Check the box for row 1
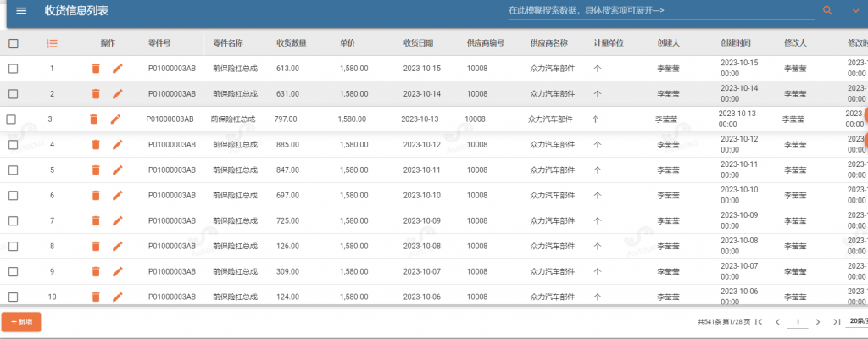The height and width of the screenshot is (339, 868). point(14,68)
